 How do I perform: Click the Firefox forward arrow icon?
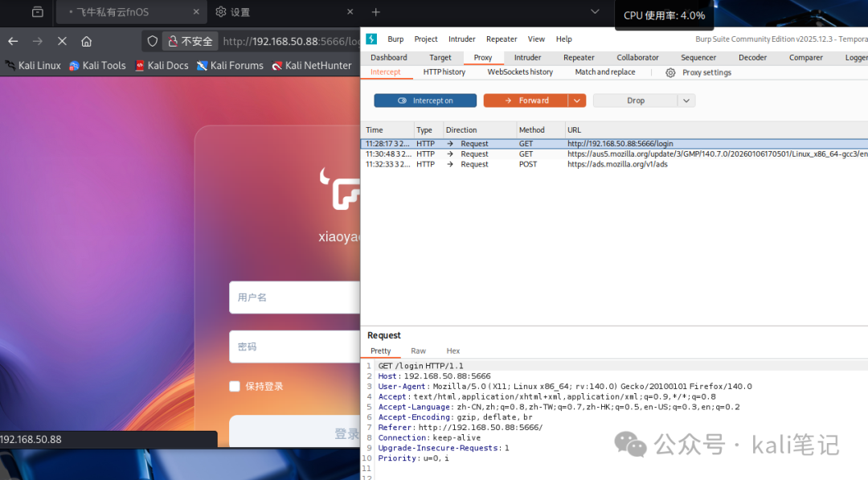pyautogui.click(x=37, y=40)
